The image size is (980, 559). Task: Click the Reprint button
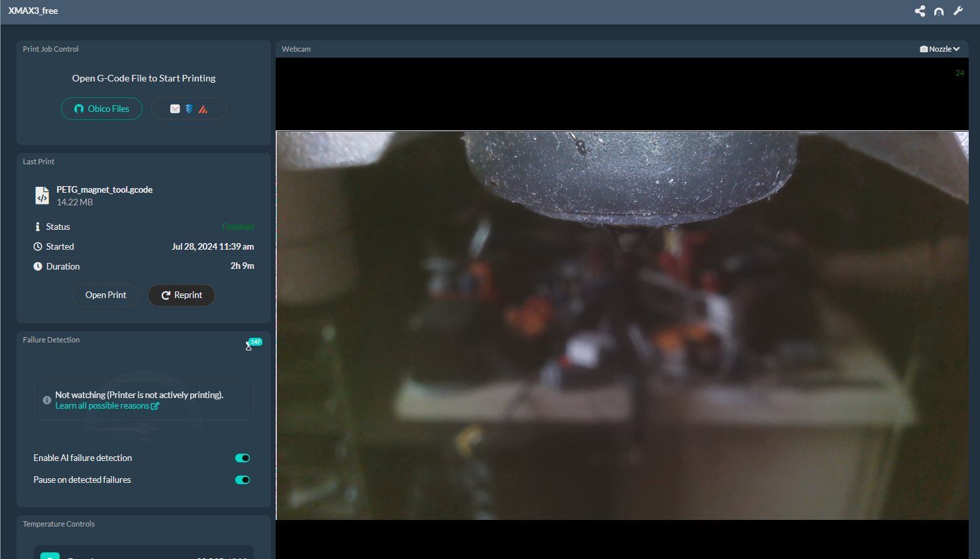182,295
